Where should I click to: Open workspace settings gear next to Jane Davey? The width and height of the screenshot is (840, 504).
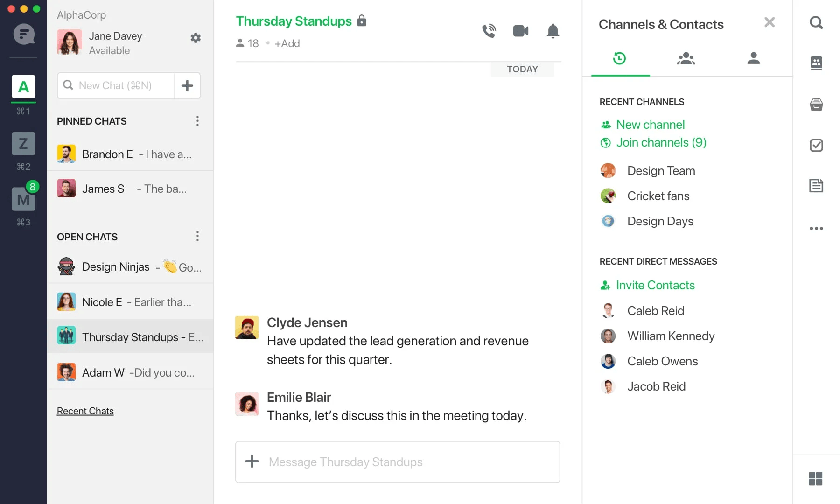click(196, 38)
